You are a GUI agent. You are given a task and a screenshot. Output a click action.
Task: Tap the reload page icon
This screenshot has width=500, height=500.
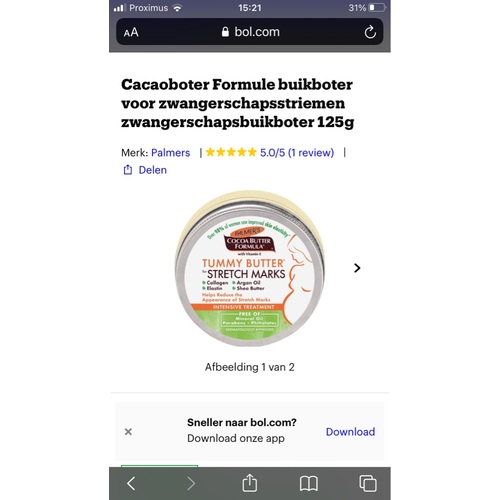click(x=370, y=32)
